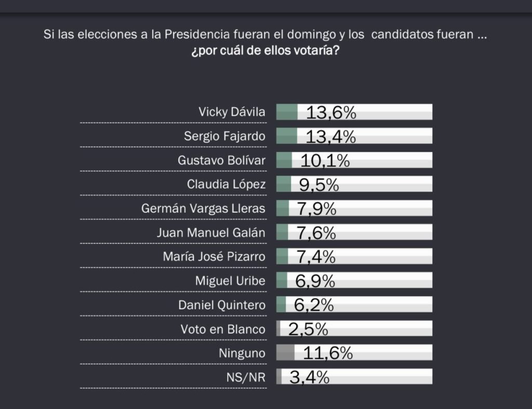Click Miguel Uribe's 6,9% percentage
532x409 pixels.
(x=315, y=281)
